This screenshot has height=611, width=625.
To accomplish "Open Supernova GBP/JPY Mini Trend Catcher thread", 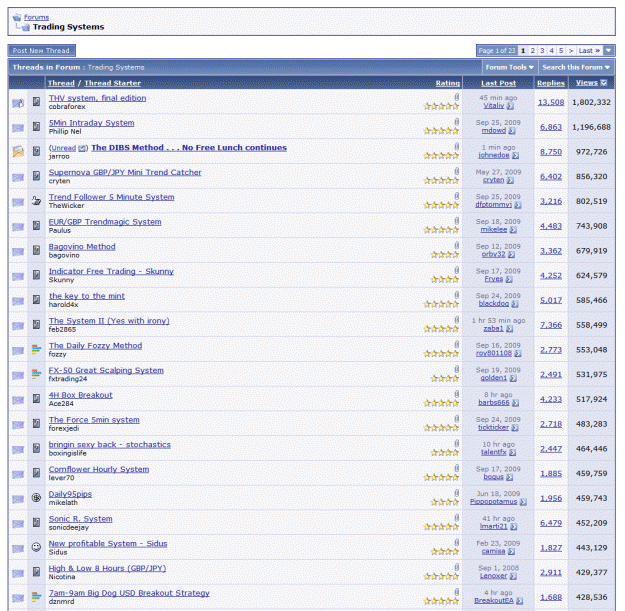I will (x=125, y=172).
